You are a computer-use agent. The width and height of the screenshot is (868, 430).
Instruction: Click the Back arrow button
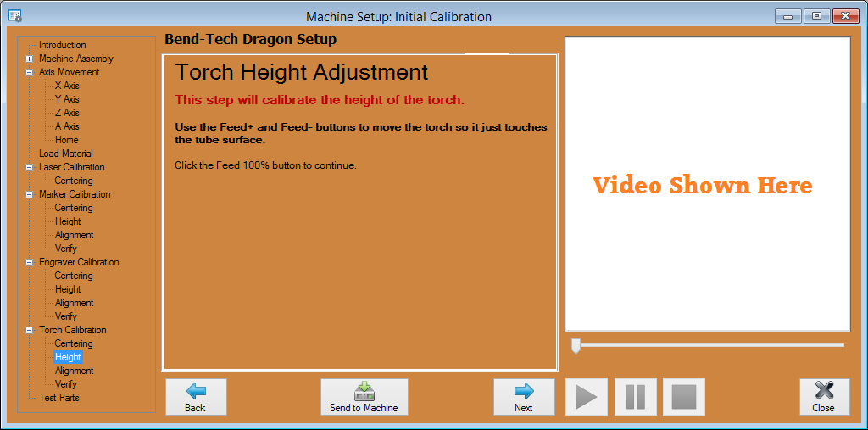pyautogui.click(x=196, y=397)
